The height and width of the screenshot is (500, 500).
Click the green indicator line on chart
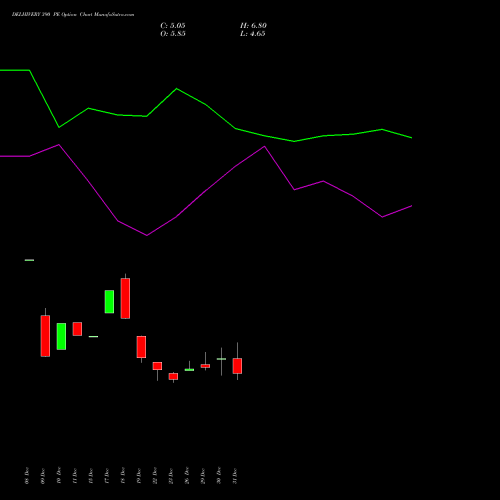pyautogui.click(x=206, y=105)
